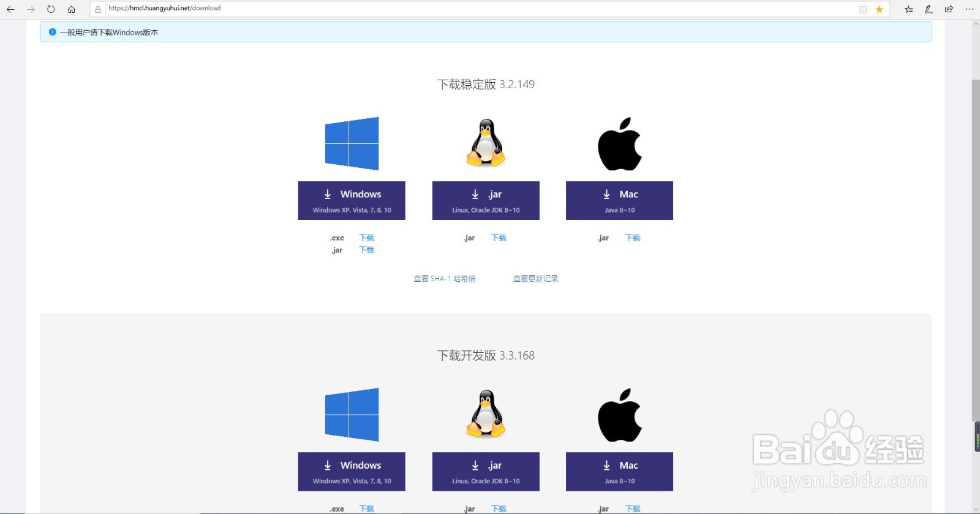The height and width of the screenshot is (514, 980).
Task: Go back to the previous page
Action: pyautogui.click(x=10, y=9)
